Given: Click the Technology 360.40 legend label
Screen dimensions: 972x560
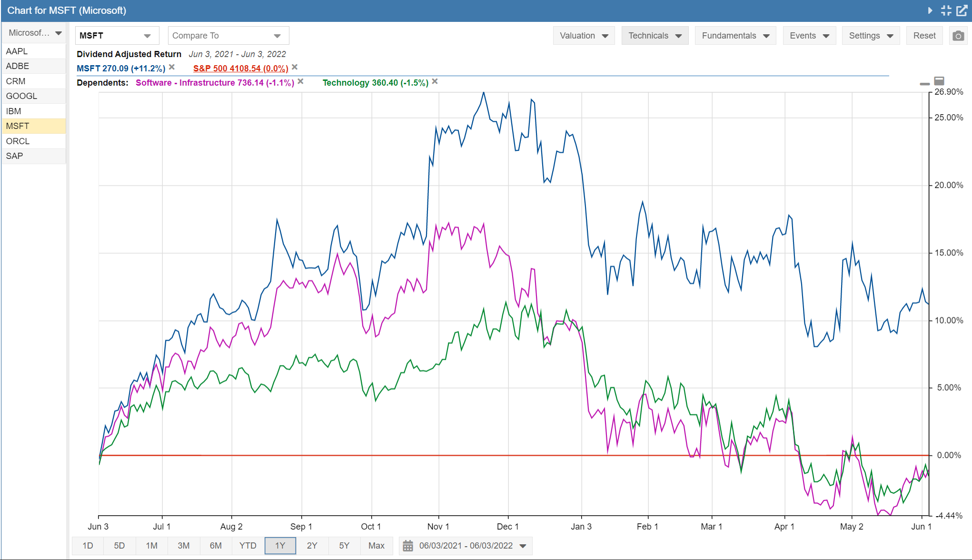Looking at the screenshot, I should 376,83.
